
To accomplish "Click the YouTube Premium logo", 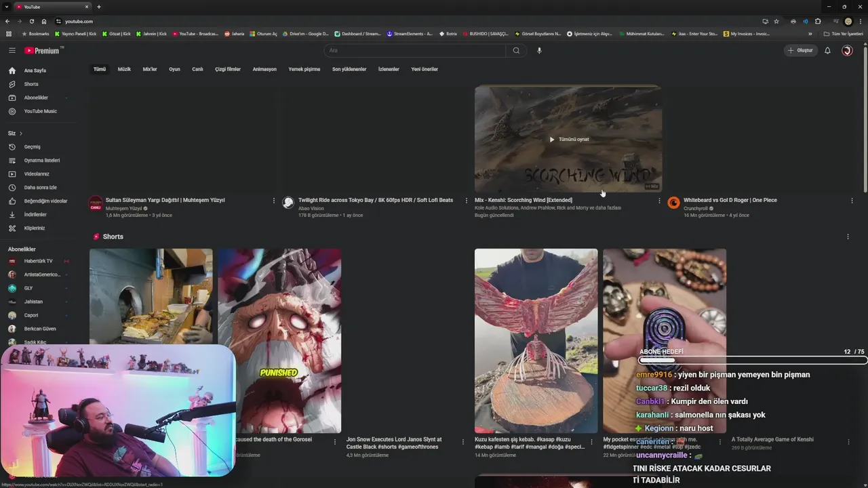I will tap(43, 50).
